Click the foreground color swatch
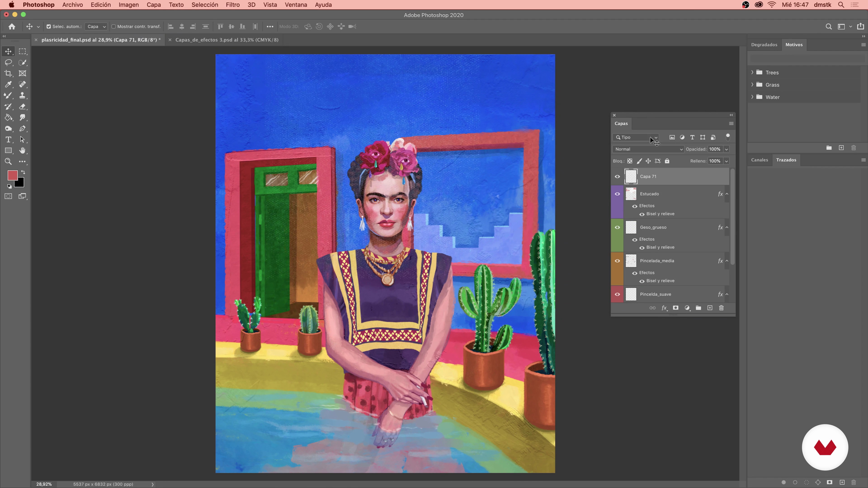This screenshot has width=868, height=488. pyautogui.click(x=12, y=175)
